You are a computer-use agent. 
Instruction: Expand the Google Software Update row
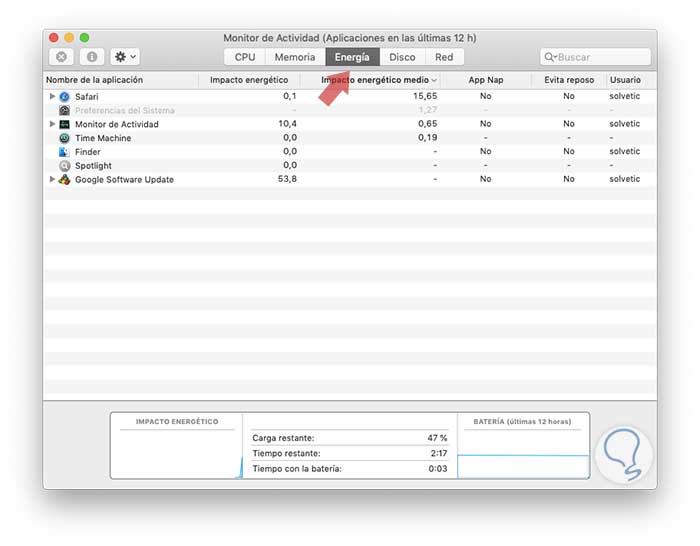click(x=52, y=179)
